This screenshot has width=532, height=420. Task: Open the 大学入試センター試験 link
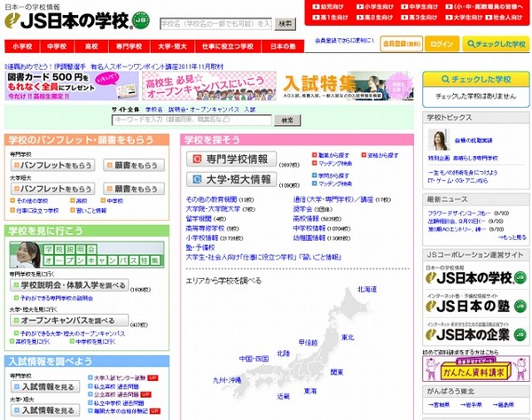pyautogui.click(x=120, y=377)
